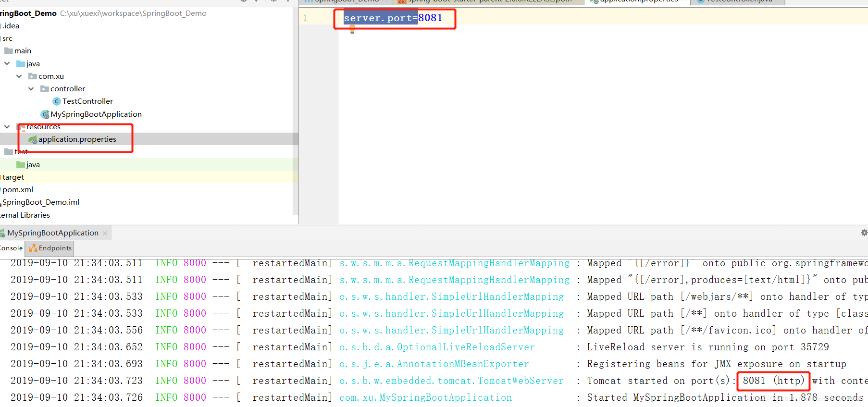Select the src folder
This screenshot has width=868, height=407.
click(x=7, y=38)
